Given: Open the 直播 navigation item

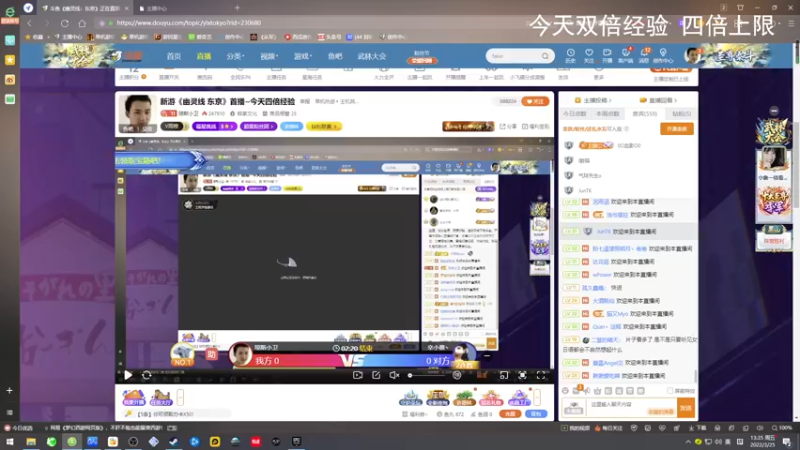Looking at the screenshot, I should coord(204,56).
